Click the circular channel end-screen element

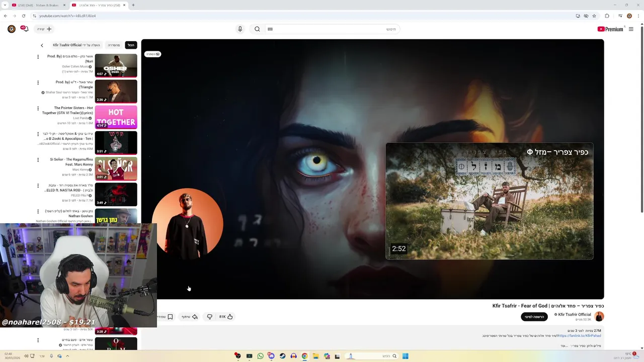coord(188,224)
